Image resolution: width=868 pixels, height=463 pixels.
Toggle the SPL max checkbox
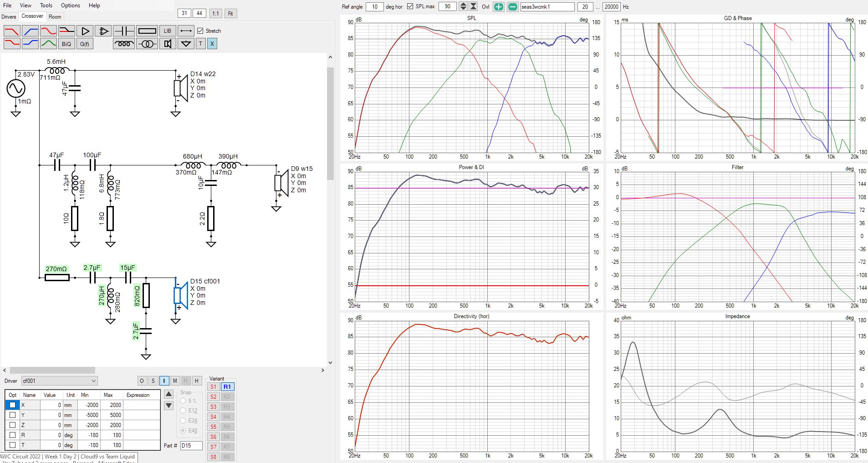coord(410,6)
